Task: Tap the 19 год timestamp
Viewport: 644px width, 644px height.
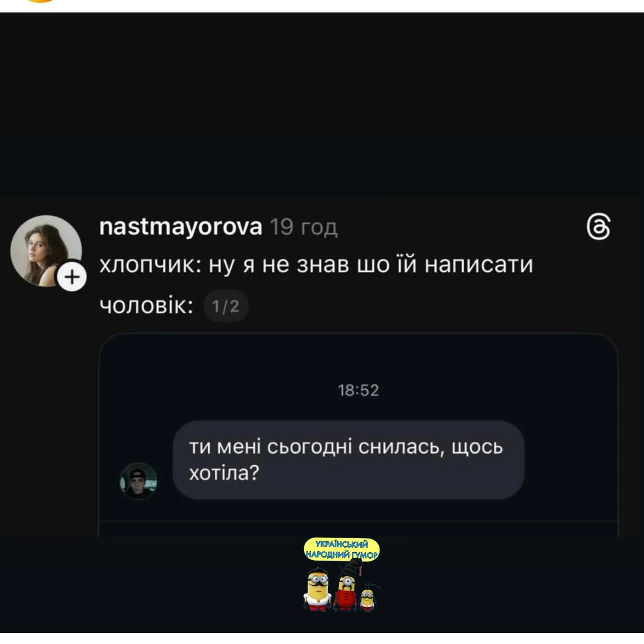Action: [304, 228]
